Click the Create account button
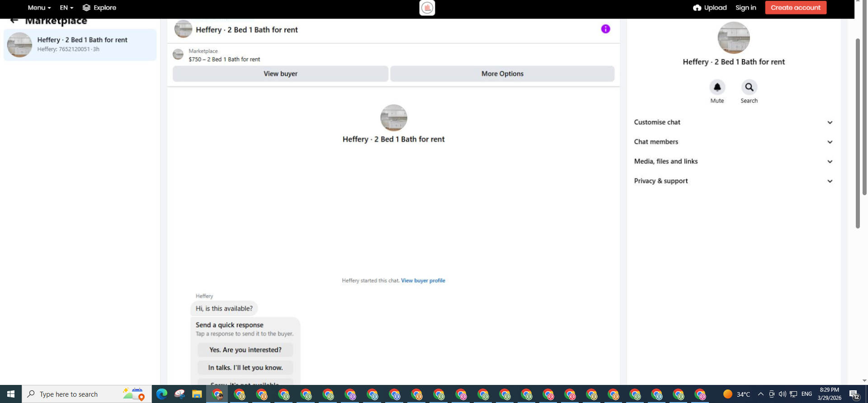The height and width of the screenshot is (403, 868). click(796, 8)
